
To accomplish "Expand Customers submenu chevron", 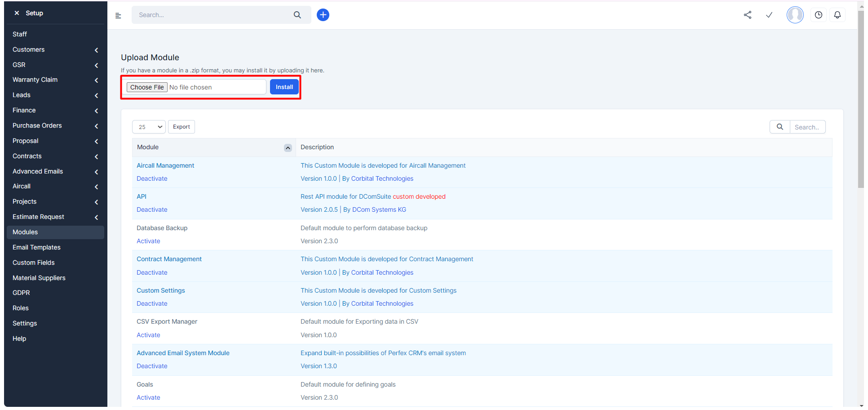I will (x=96, y=50).
